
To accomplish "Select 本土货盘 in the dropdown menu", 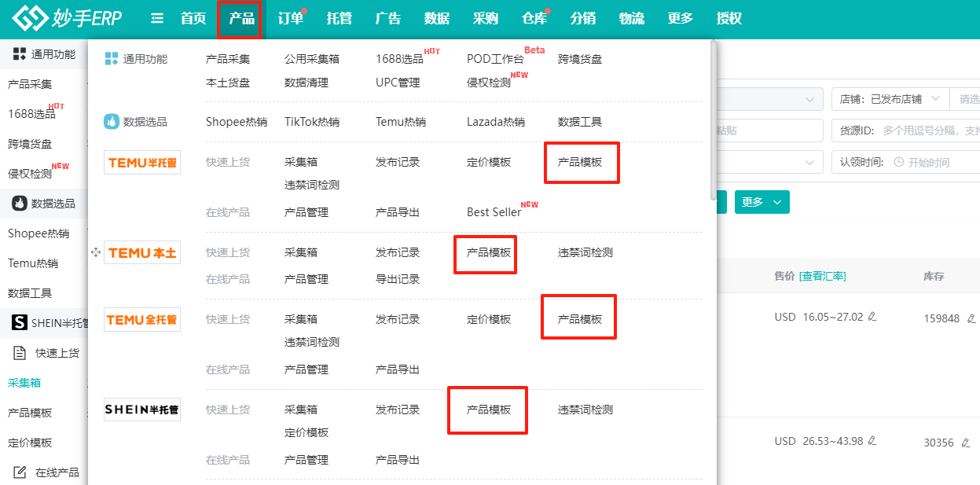I will click(x=228, y=83).
